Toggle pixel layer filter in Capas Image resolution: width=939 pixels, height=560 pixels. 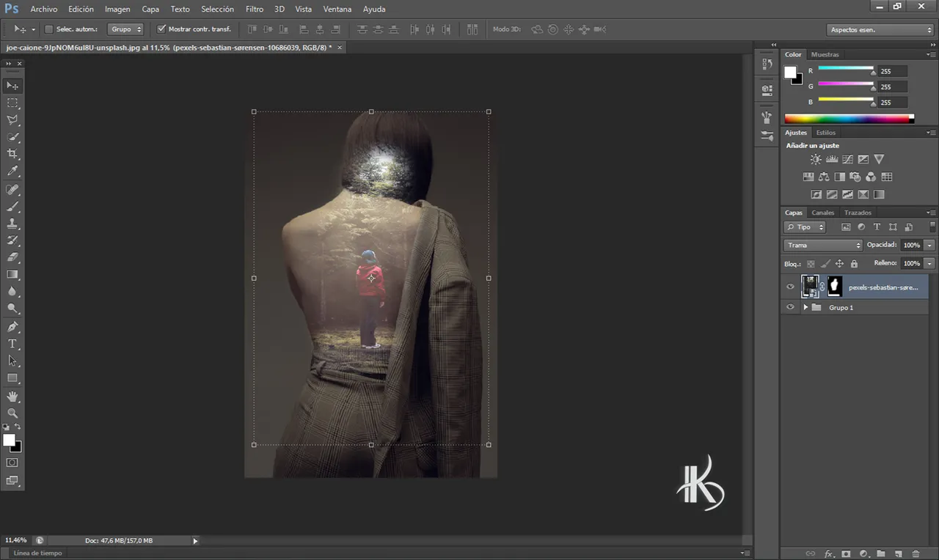(846, 227)
